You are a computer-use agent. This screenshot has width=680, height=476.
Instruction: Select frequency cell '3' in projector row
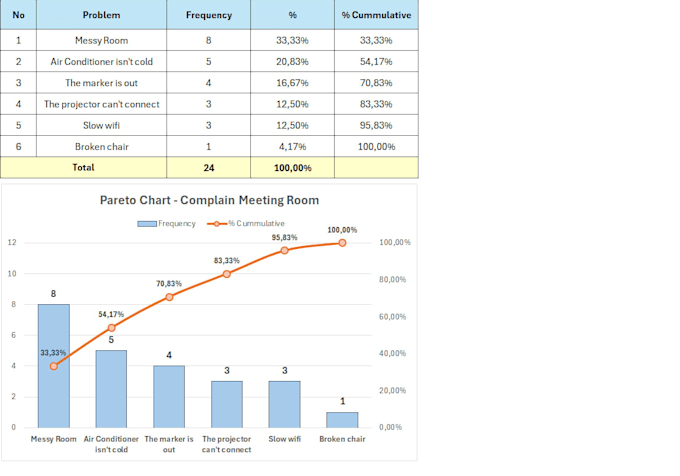(x=209, y=104)
